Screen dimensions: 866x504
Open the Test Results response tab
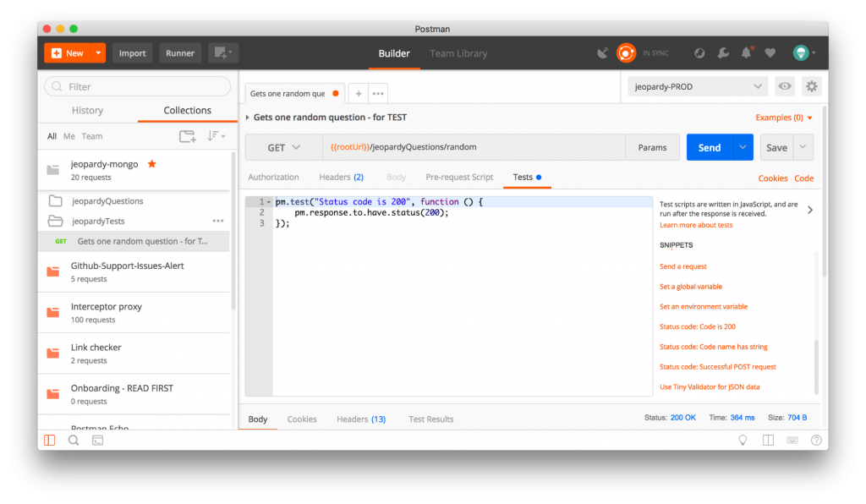(x=430, y=419)
